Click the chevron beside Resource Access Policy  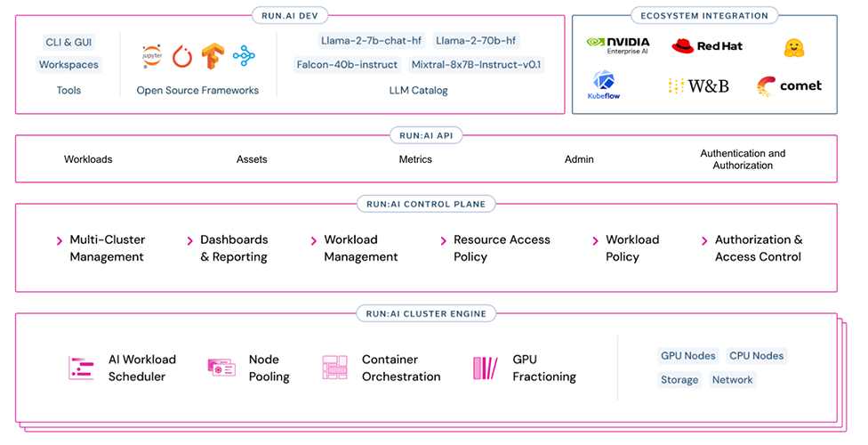click(x=443, y=240)
